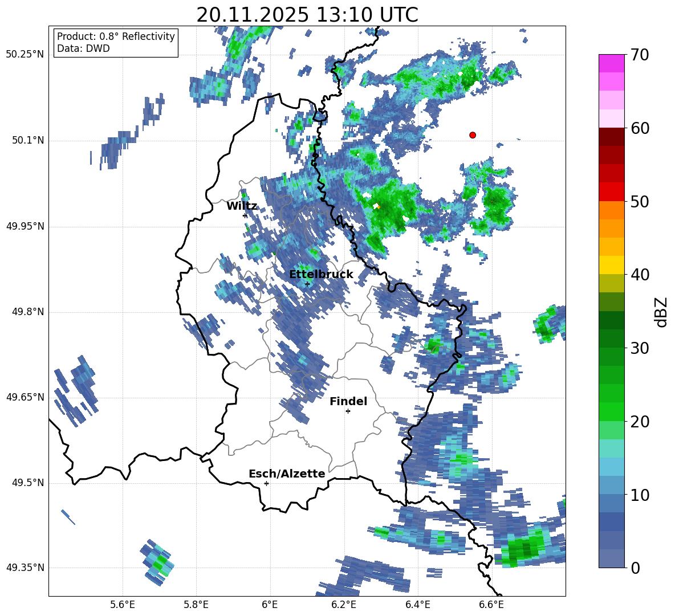This screenshot has height=616, width=675.
Task: Click the dark maroon colorbar segment below 60
Action: coord(612,137)
